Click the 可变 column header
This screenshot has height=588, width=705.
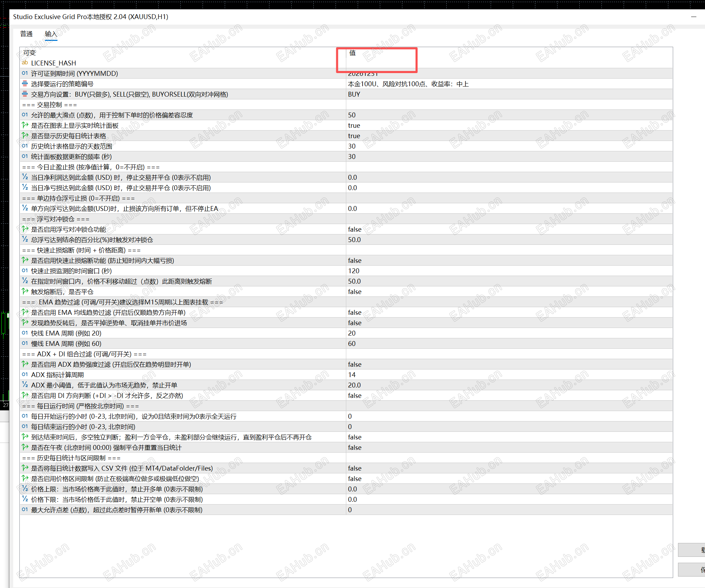[x=29, y=53]
